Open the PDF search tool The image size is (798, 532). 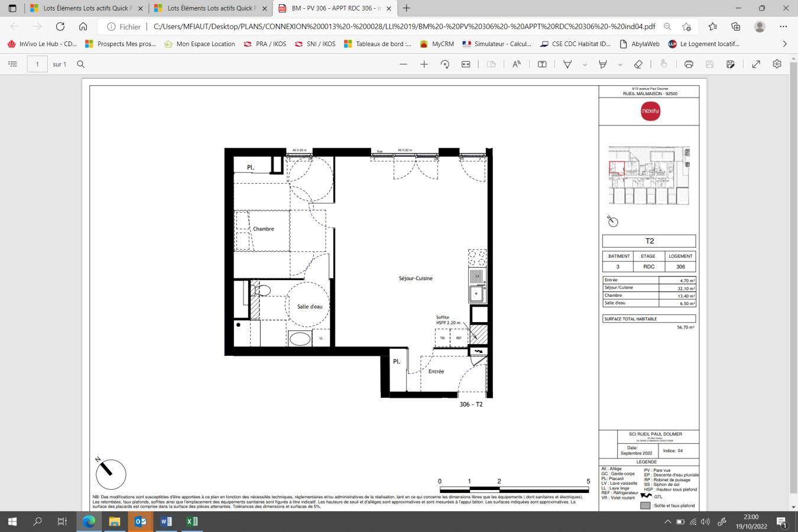(x=81, y=64)
